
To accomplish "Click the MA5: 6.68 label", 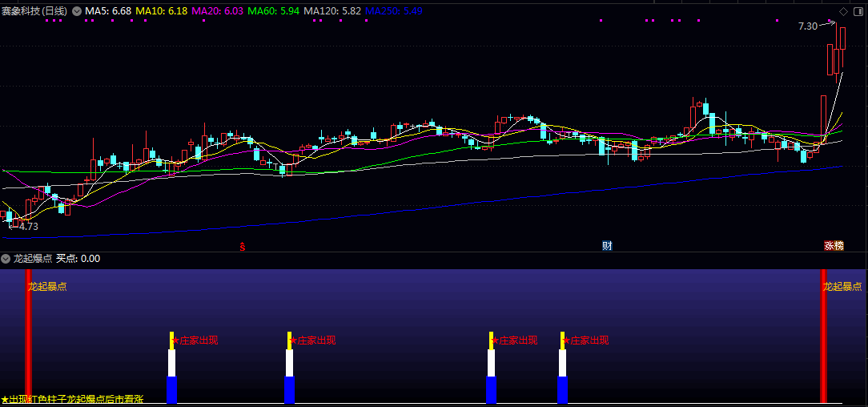I will point(108,11).
